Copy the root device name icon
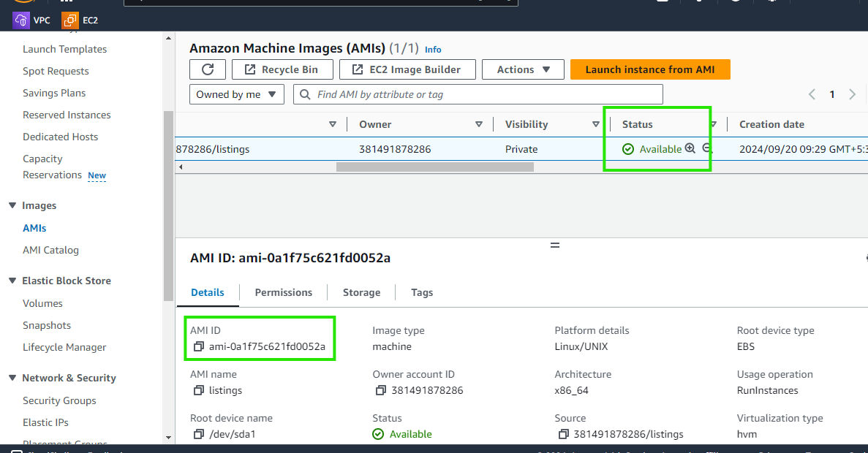This screenshot has height=453, width=868. [x=199, y=434]
